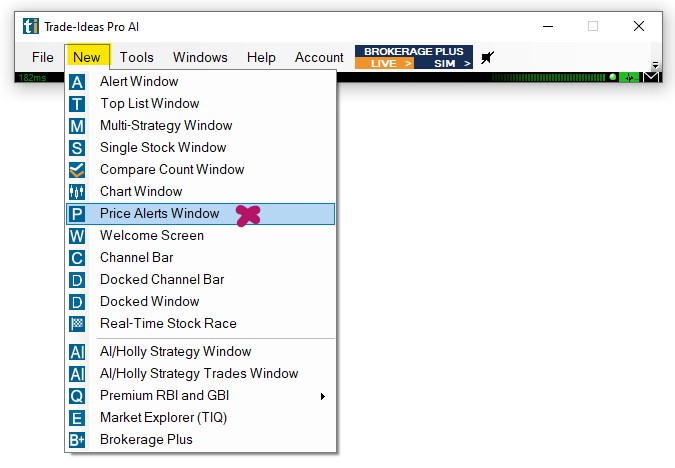Open the Tools menu
This screenshot has width=675, height=468.
(x=137, y=57)
